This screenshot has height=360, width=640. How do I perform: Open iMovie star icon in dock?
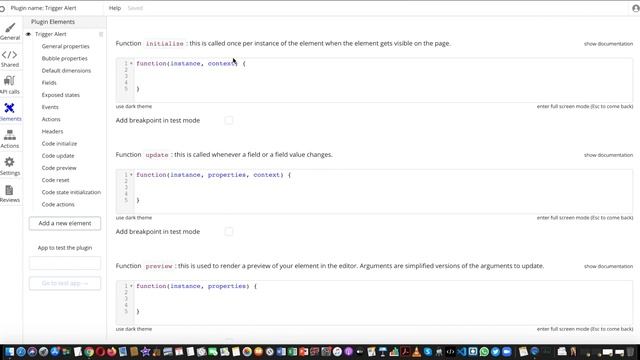coord(145,352)
